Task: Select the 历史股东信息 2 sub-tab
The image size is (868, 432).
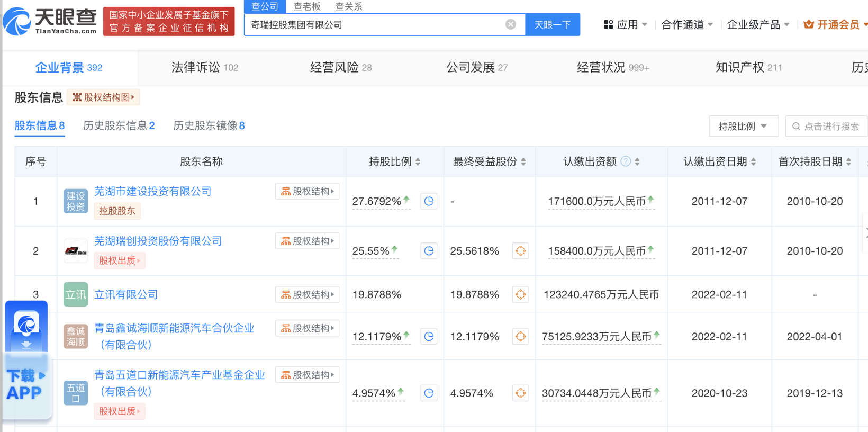Action: click(x=119, y=126)
